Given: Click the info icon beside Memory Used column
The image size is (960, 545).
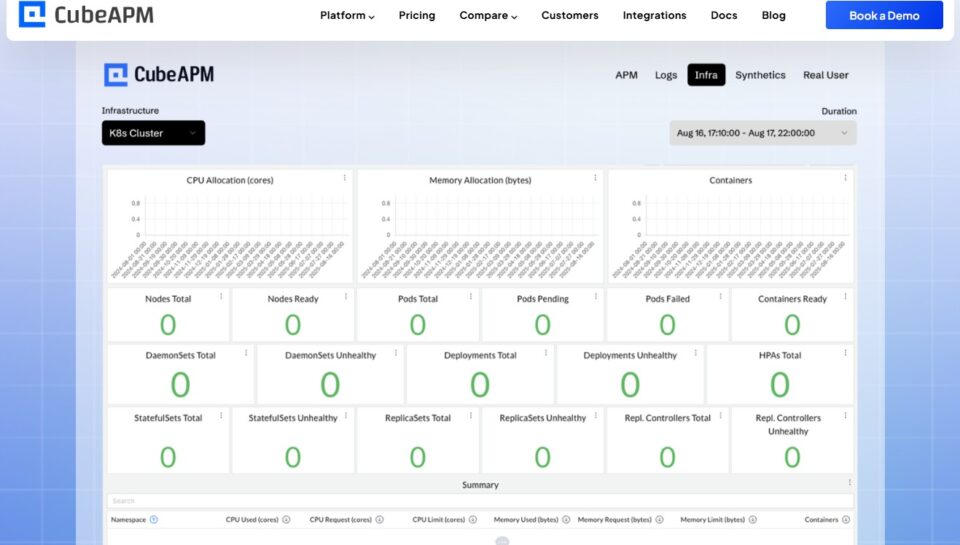Looking at the screenshot, I should tap(566, 519).
